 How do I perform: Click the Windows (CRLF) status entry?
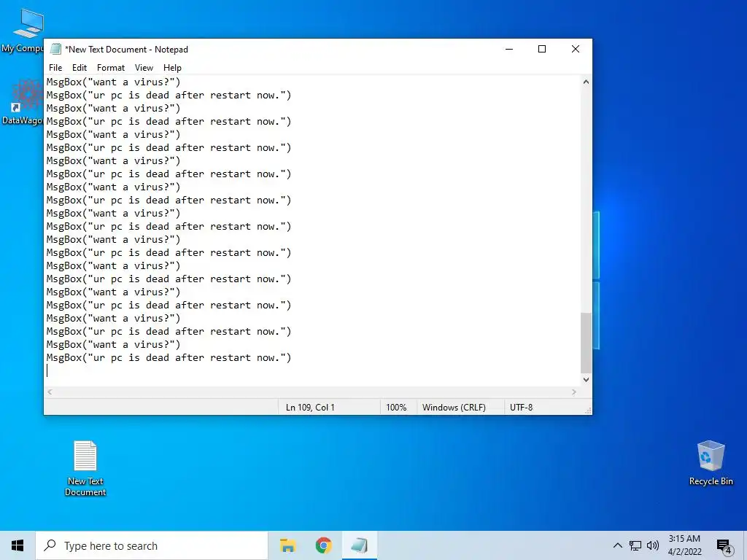(454, 408)
